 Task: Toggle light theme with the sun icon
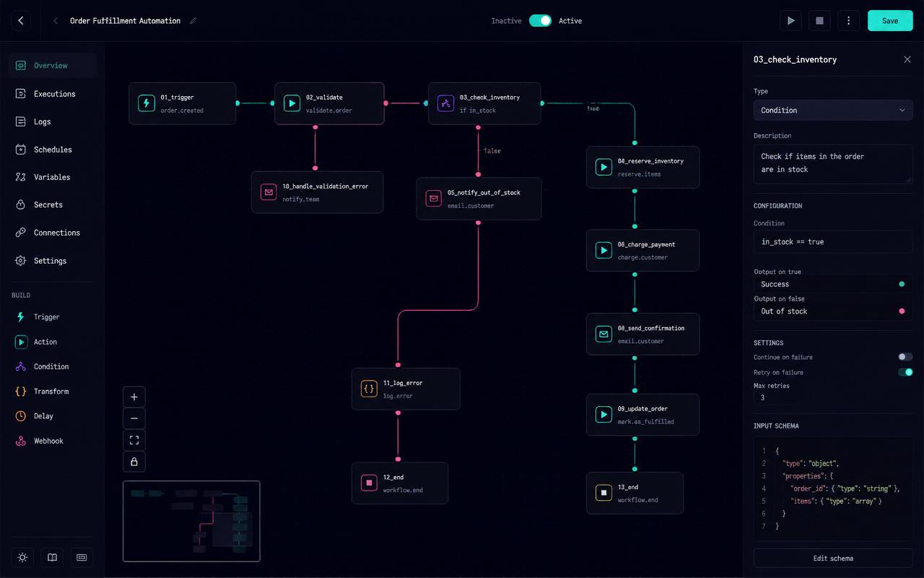pyautogui.click(x=22, y=558)
